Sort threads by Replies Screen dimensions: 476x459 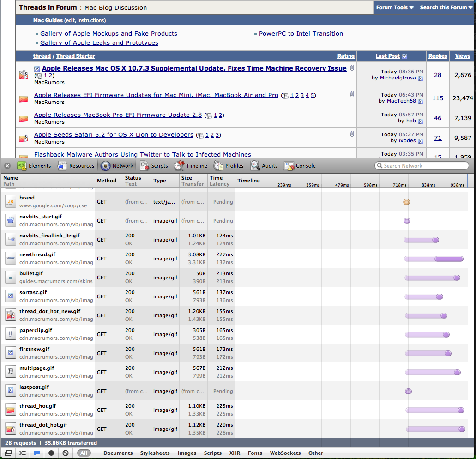tap(437, 56)
